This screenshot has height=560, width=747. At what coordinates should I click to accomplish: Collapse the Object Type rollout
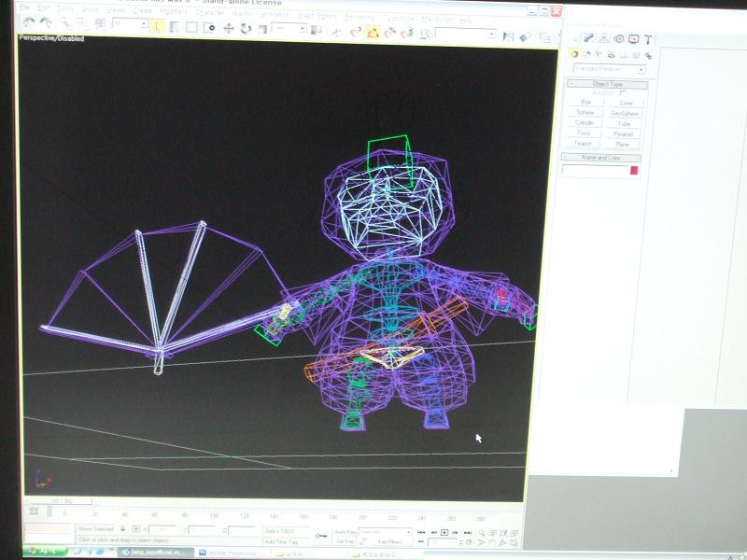(x=608, y=84)
